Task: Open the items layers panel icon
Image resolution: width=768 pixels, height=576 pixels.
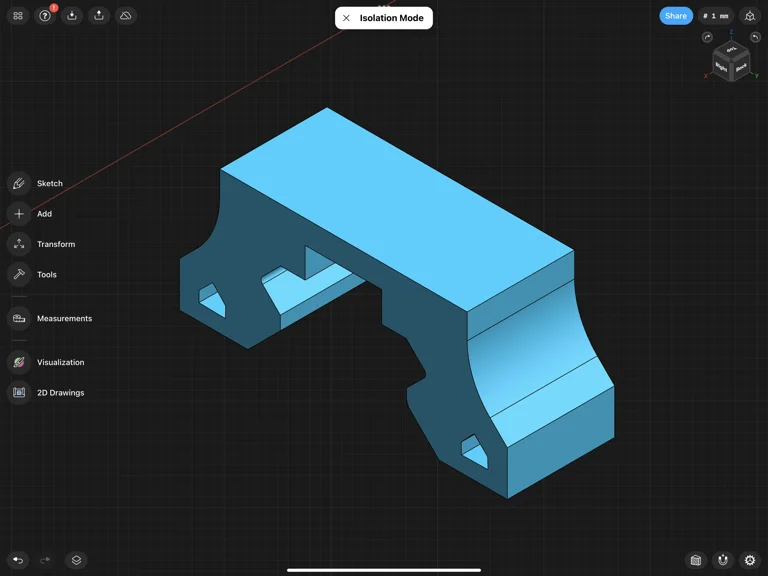Action: [76, 560]
